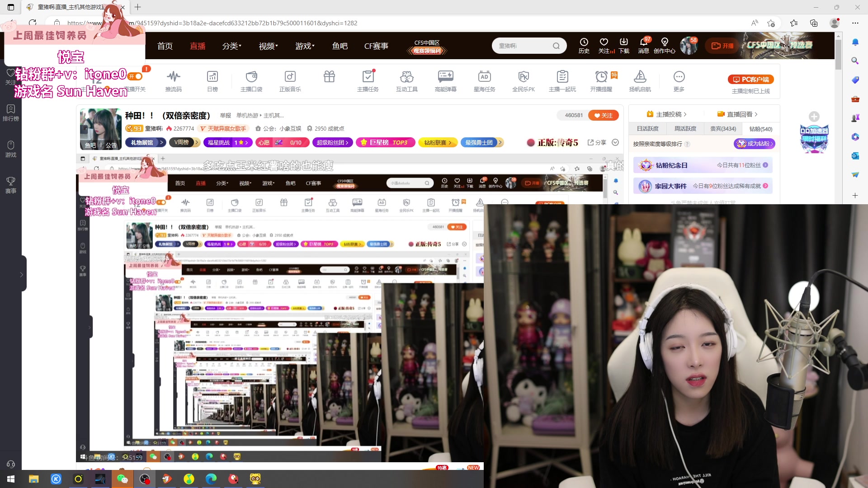Select the 钻粉(540) tab
This screenshot has width=868, height=488.
760,129
